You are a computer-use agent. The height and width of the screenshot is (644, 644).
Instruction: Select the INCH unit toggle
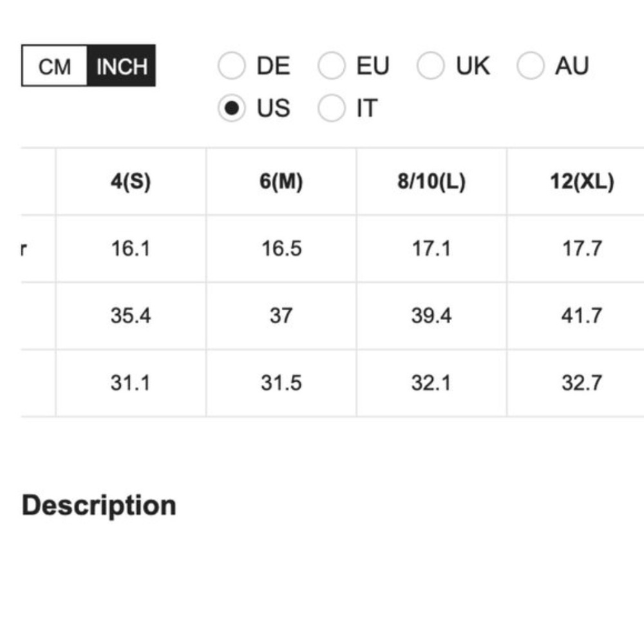click(122, 66)
